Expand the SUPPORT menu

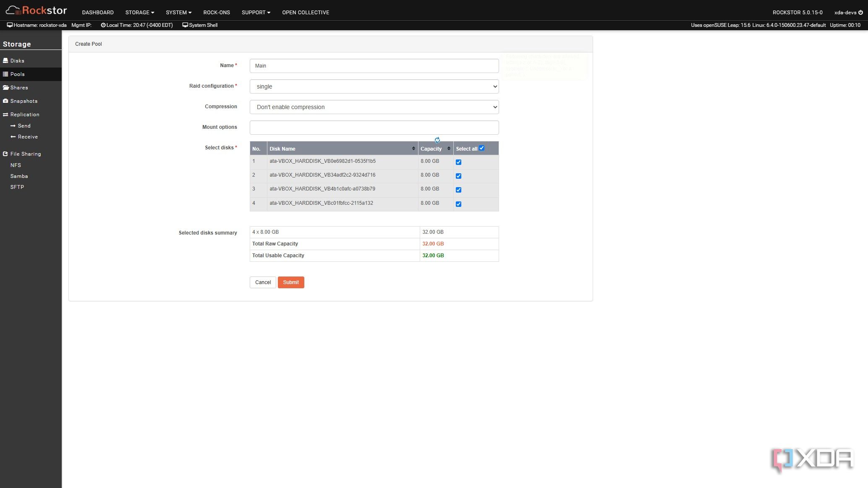[x=256, y=13]
